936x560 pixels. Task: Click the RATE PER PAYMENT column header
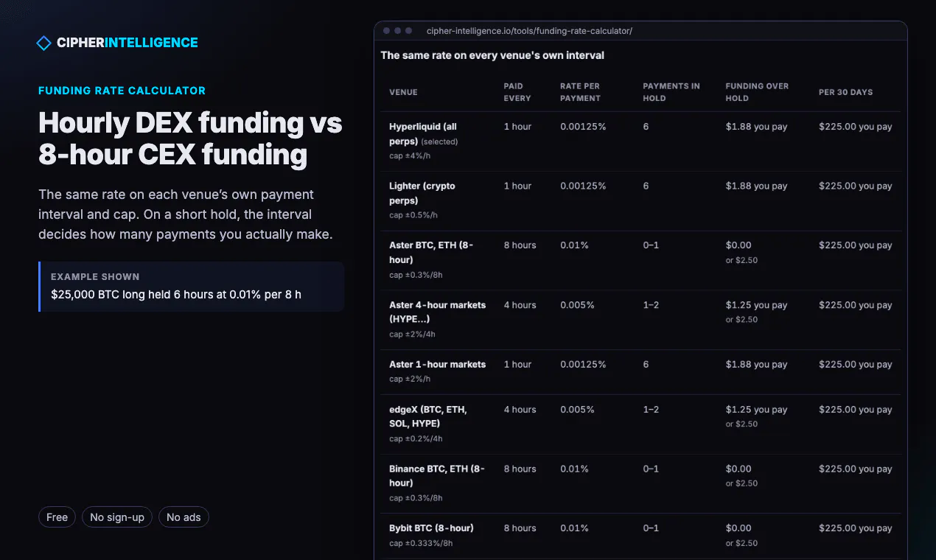click(580, 92)
